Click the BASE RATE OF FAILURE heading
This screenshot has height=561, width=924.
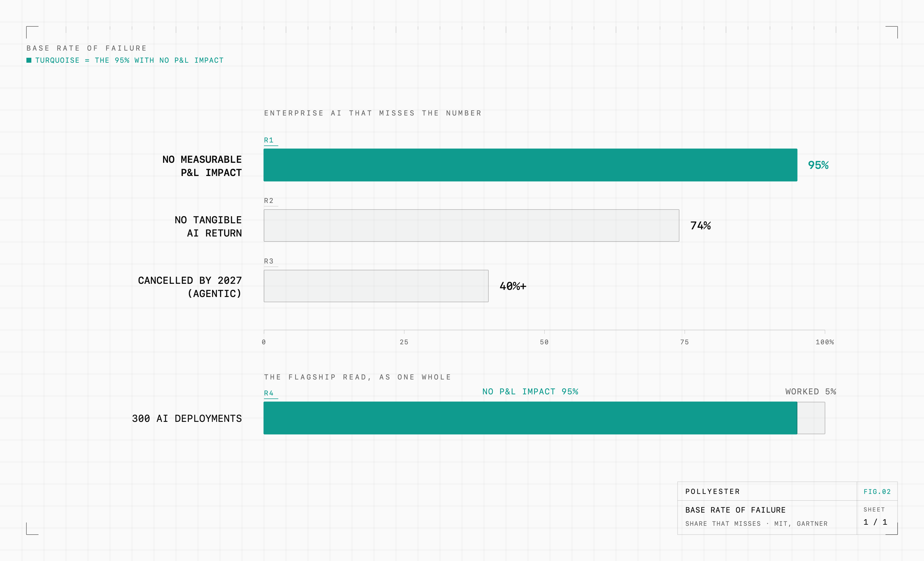(x=87, y=48)
